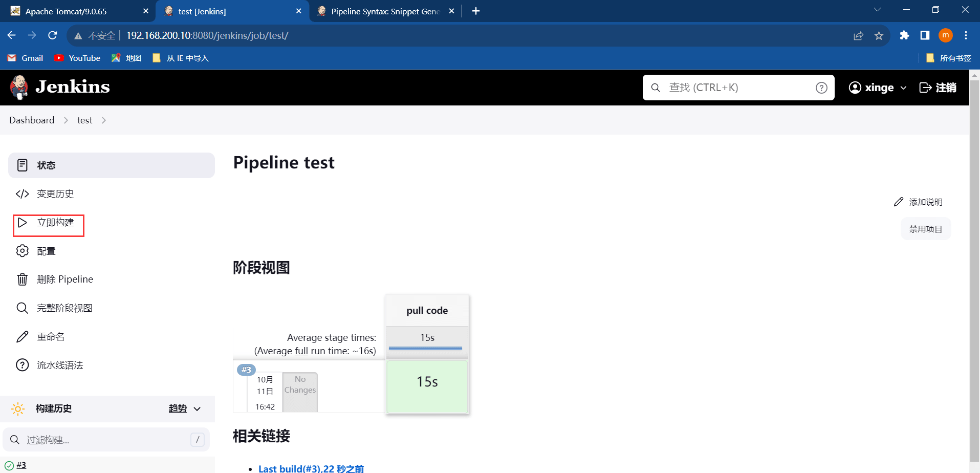Screen dimensions: 980x473
Task: Close the Apache Tomcat tab
Action: pyautogui.click(x=146, y=11)
